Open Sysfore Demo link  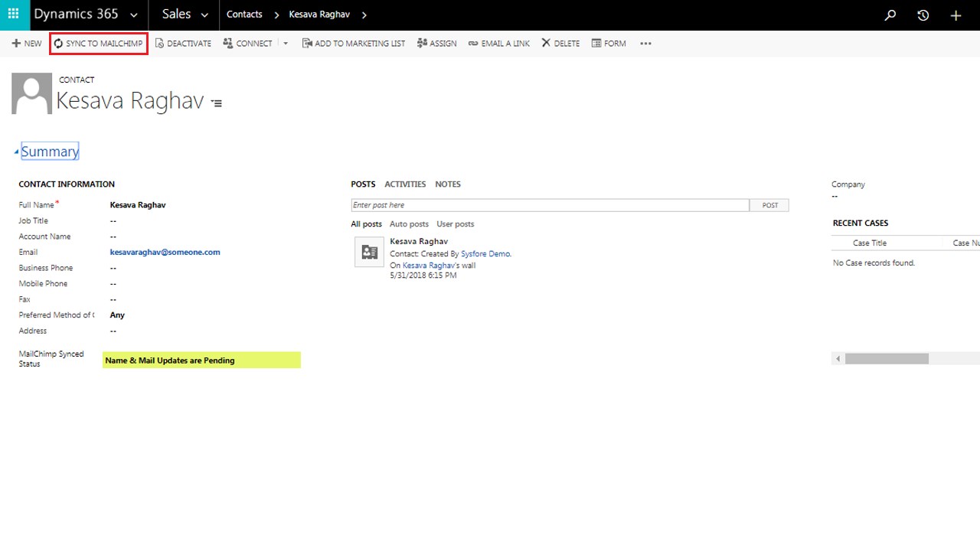point(485,254)
